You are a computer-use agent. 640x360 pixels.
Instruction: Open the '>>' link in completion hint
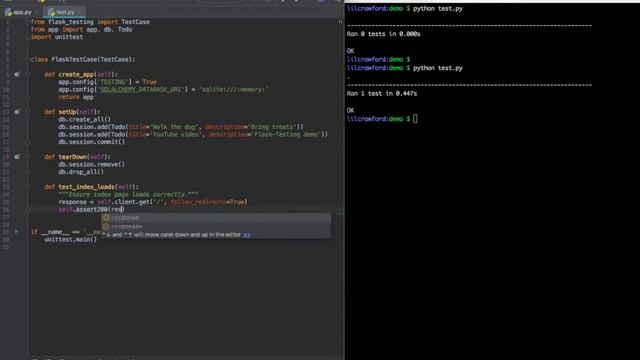tap(247, 235)
